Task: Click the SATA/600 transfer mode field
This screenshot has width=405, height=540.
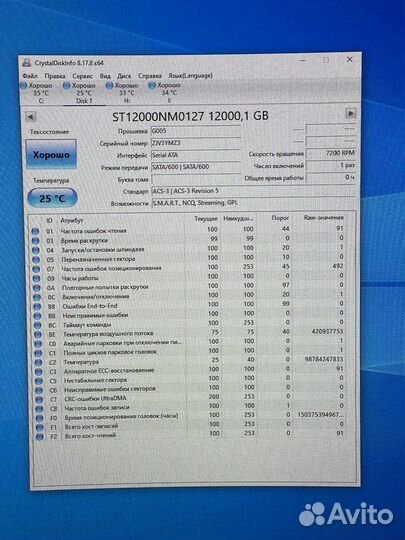Action: [196, 167]
